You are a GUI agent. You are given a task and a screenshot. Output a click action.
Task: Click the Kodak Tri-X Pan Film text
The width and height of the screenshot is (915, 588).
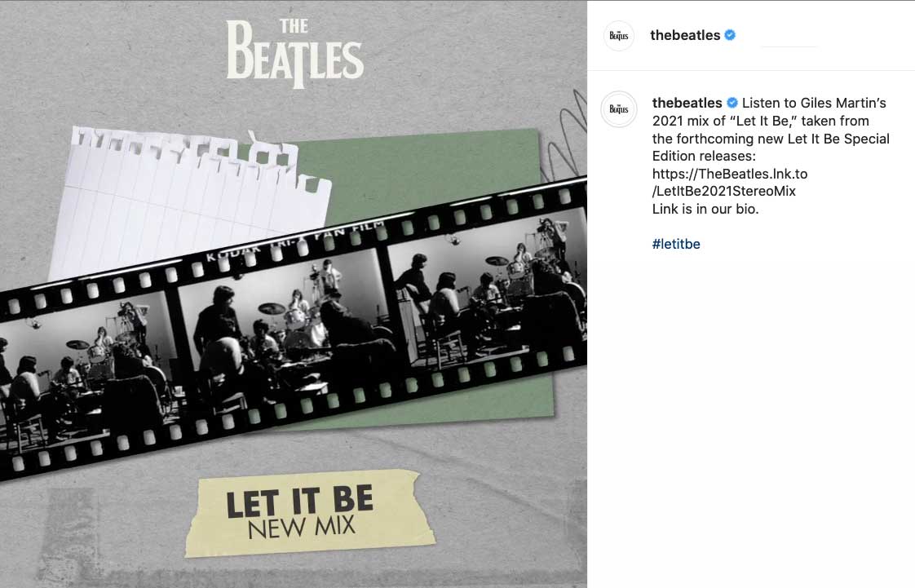(295, 241)
